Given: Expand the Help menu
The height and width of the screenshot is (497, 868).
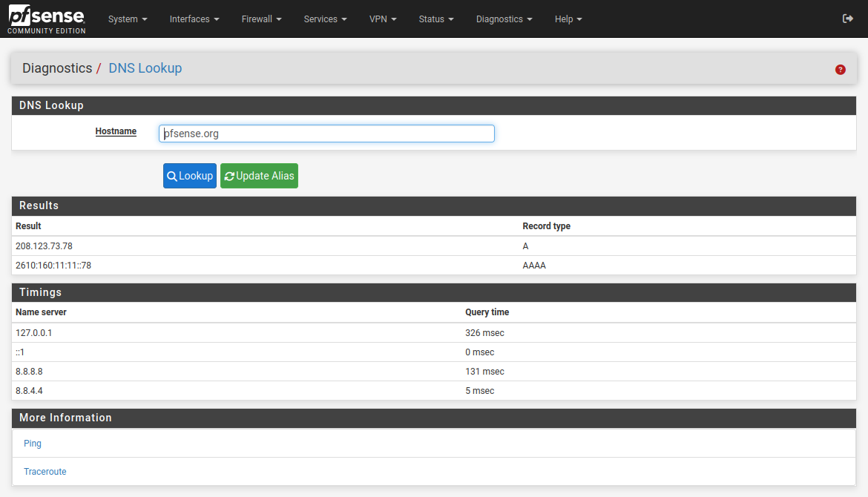Looking at the screenshot, I should [x=568, y=19].
